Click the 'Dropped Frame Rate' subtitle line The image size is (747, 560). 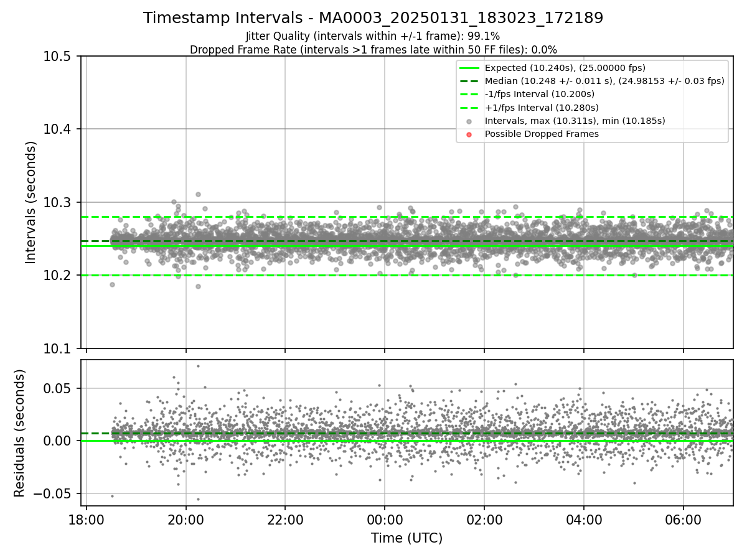(373, 50)
